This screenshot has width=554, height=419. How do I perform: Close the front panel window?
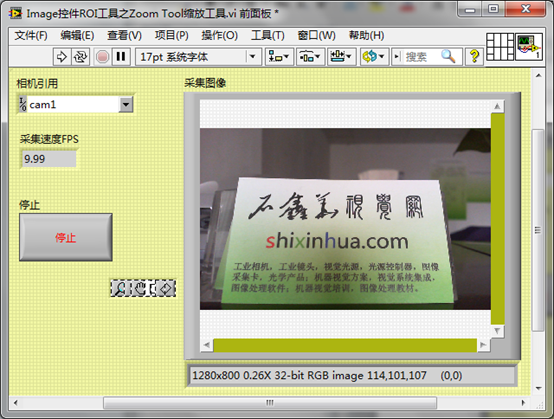pyautogui.click(x=526, y=9)
